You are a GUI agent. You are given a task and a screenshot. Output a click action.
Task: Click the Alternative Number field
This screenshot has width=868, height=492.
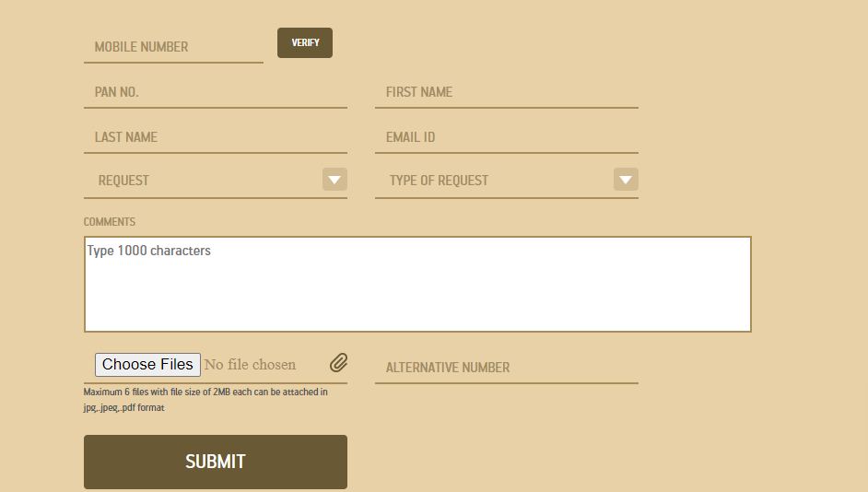[x=507, y=368]
